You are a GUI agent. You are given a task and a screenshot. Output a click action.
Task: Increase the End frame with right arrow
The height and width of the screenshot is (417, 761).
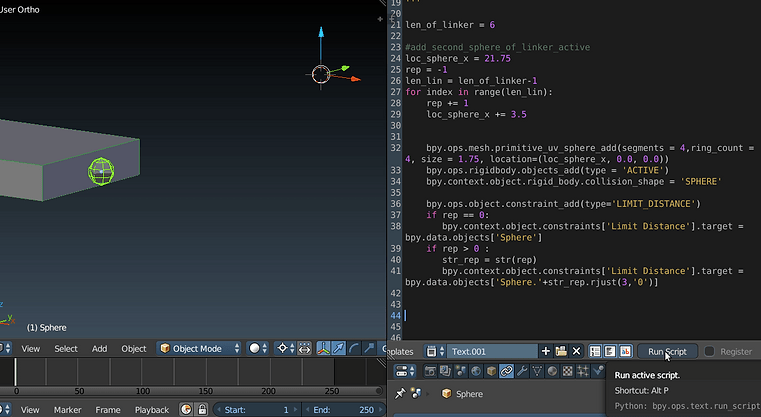380,410
